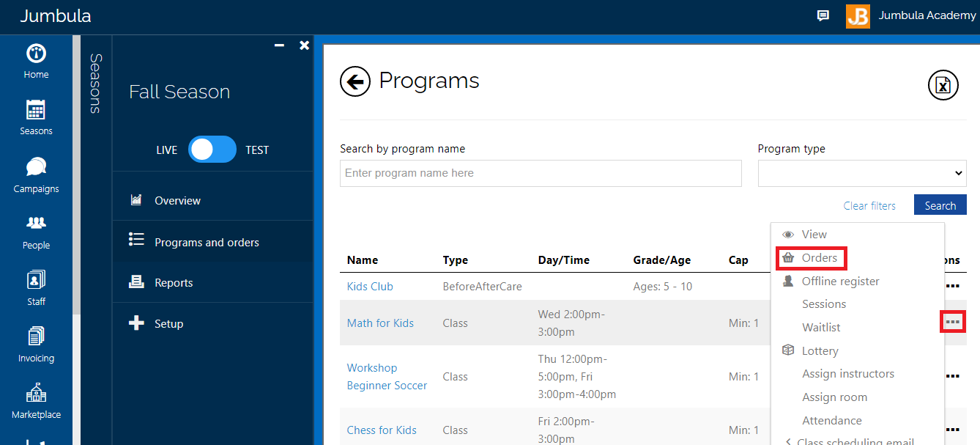Image resolution: width=980 pixels, height=445 pixels.
Task: Click the Grade/Age column header
Action: [662, 260]
